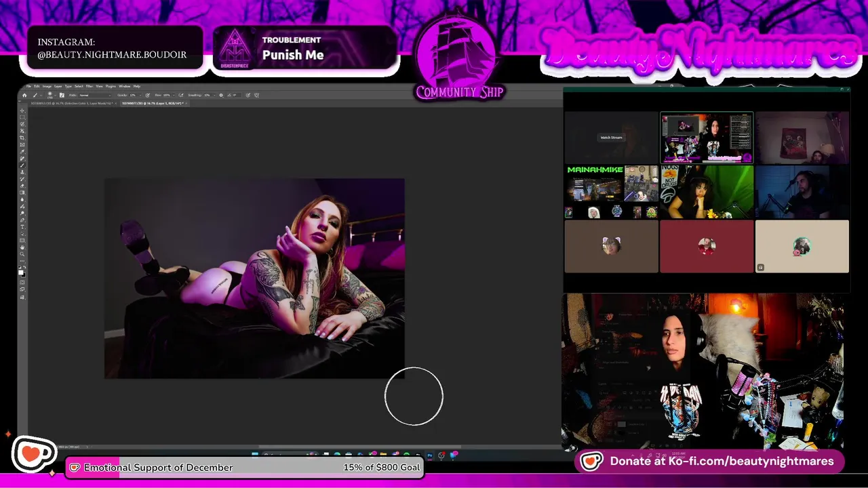This screenshot has height=488, width=868.
Task: Open smoothing options gear
Action: (221, 96)
